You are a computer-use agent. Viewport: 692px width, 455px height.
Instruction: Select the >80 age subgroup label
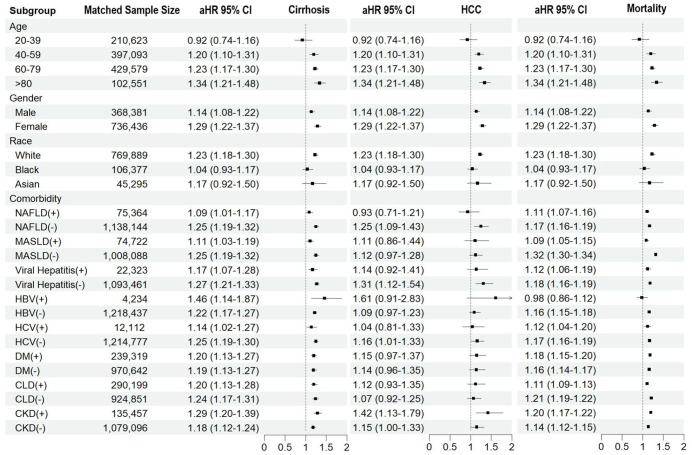pos(23,83)
